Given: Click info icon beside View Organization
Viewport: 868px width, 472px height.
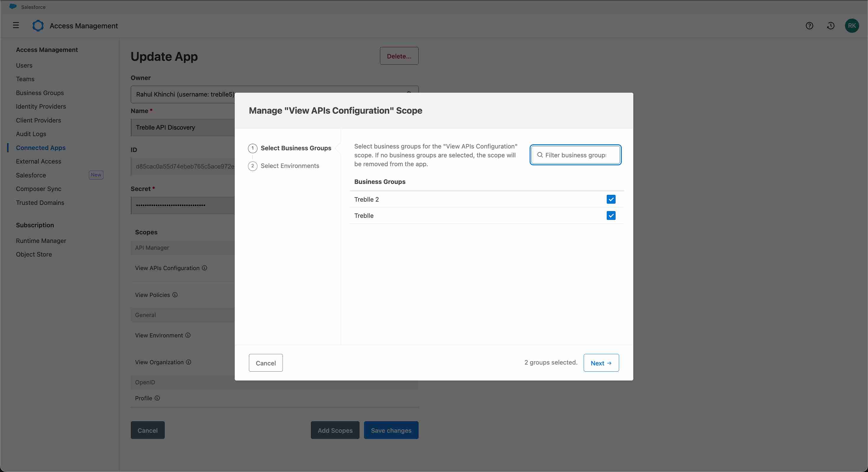Looking at the screenshot, I should click(x=189, y=362).
